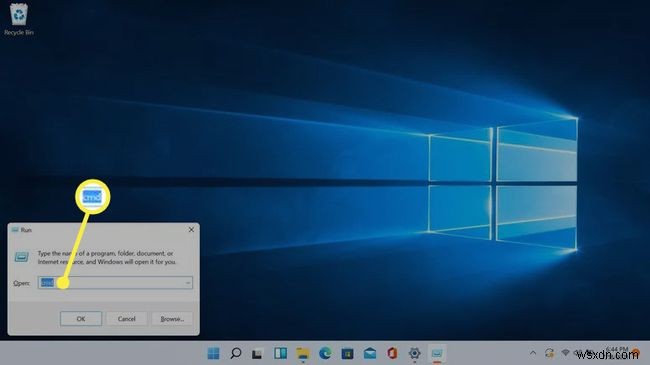Open Settings gear in taskbar
Viewport: 650px width, 365px height.
click(414, 353)
